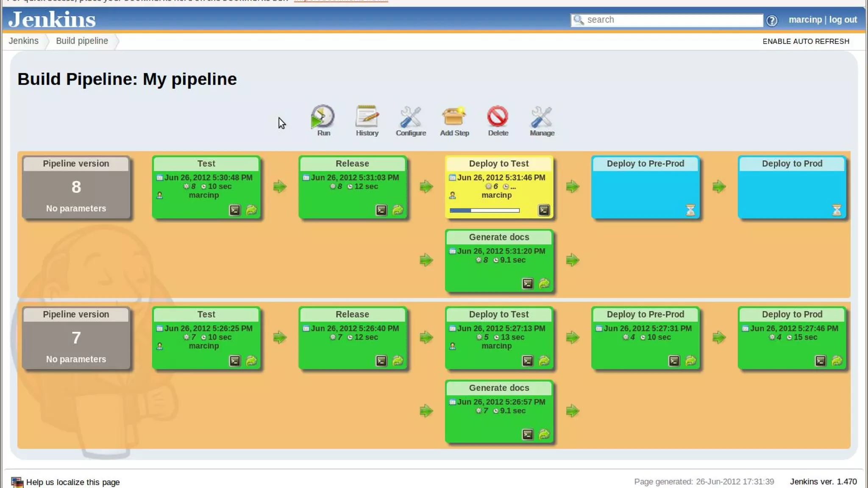The height and width of the screenshot is (488, 868).
Task: Click Pipeline version 7 box
Action: click(x=76, y=338)
